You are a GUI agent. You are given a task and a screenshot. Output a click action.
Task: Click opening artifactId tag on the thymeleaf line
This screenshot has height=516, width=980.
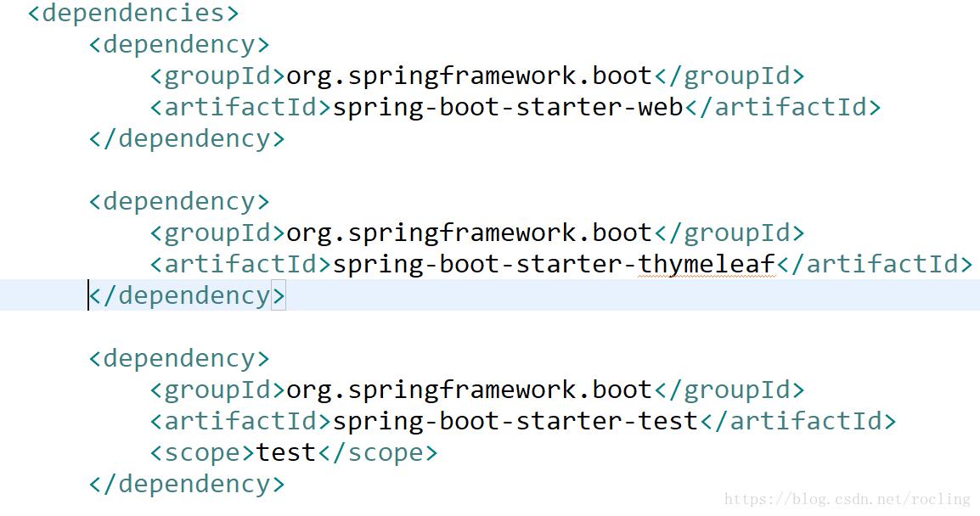coord(241,264)
